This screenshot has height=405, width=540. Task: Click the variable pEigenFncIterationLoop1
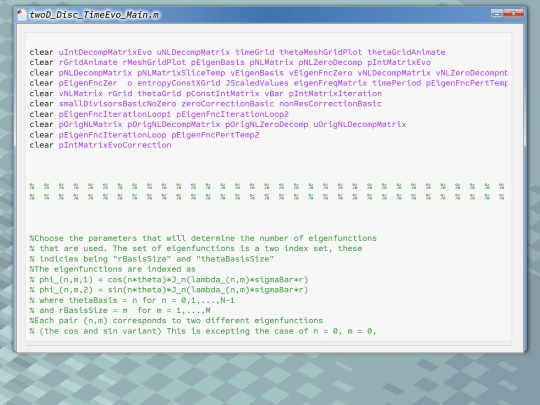pos(115,114)
